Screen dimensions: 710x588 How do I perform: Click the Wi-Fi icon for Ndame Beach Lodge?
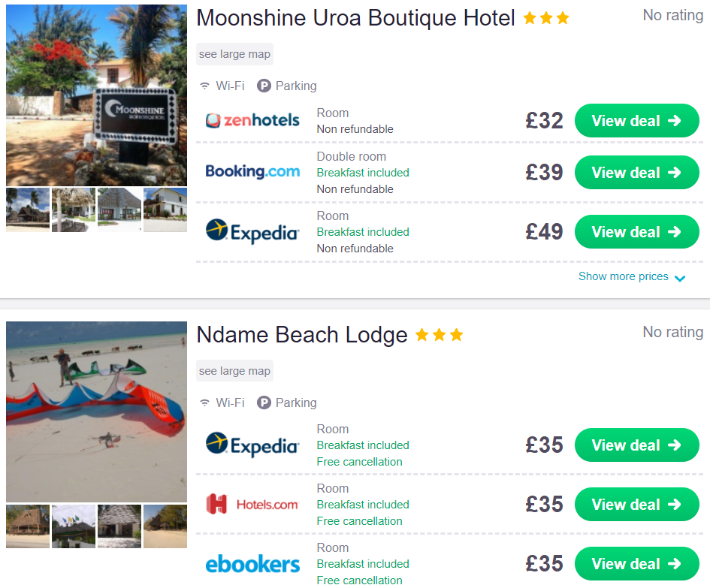pos(204,403)
